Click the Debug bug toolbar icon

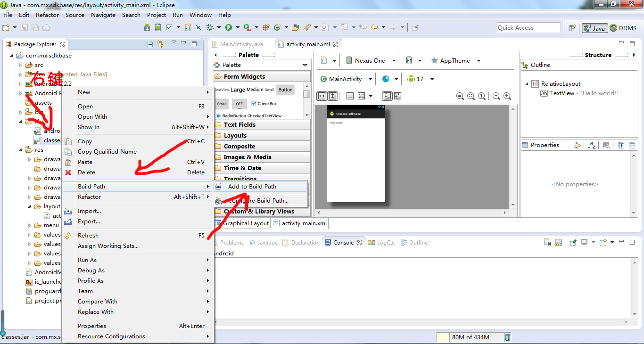[x=210, y=27]
